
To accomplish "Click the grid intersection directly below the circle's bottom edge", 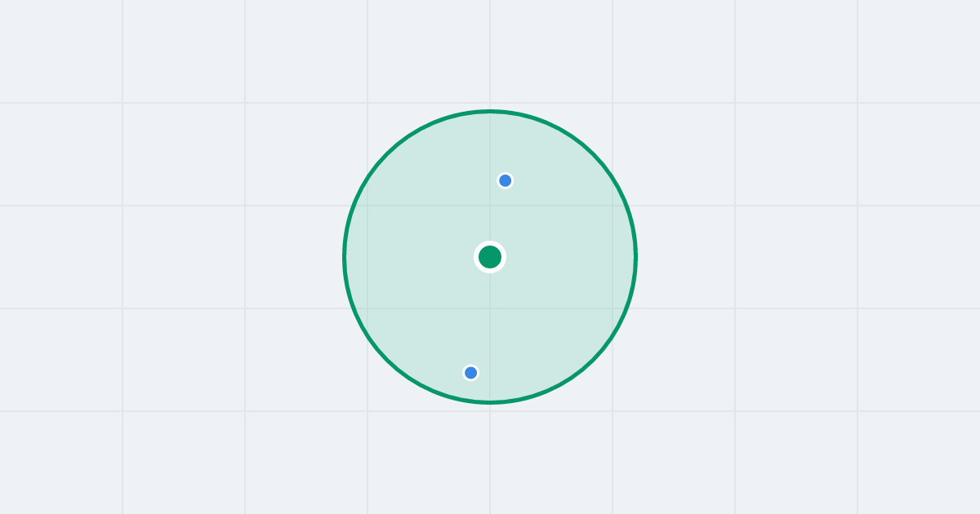I will pyautogui.click(x=490, y=411).
